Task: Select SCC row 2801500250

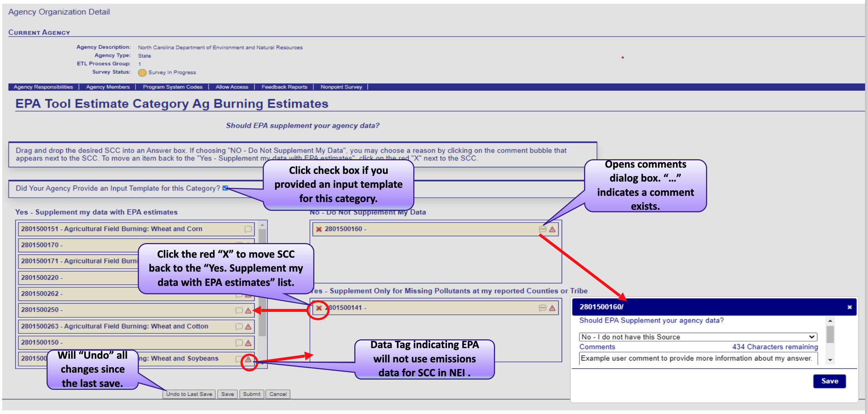Action: click(136, 310)
